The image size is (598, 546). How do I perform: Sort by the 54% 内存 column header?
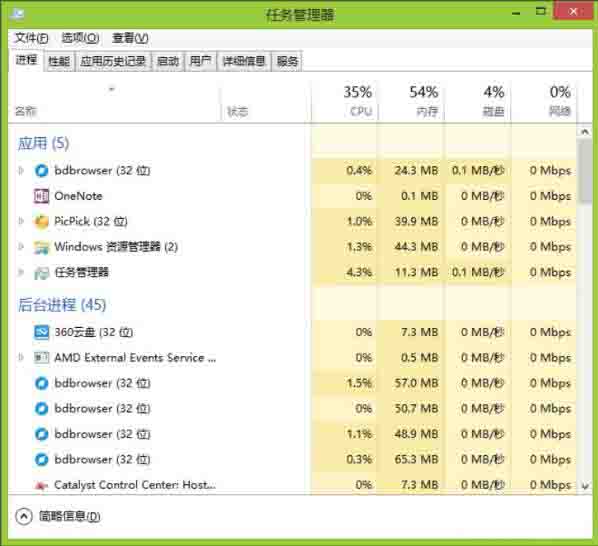[410, 101]
